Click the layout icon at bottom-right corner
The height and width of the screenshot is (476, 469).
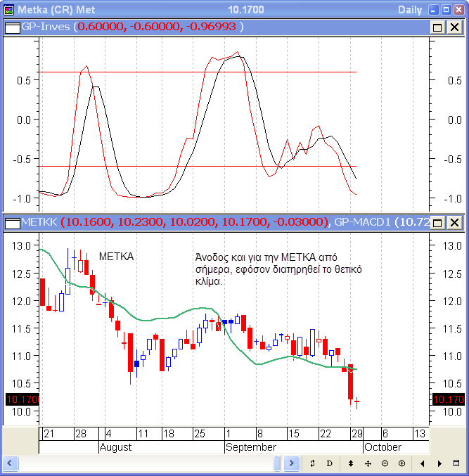coord(456,464)
